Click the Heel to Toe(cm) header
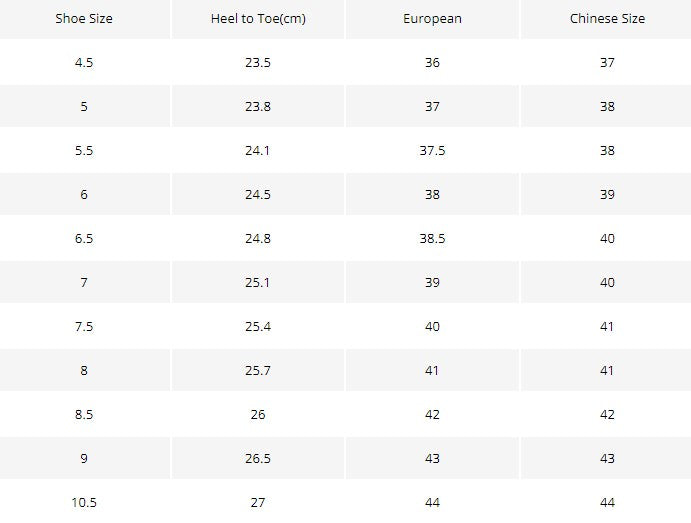 tap(258, 19)
